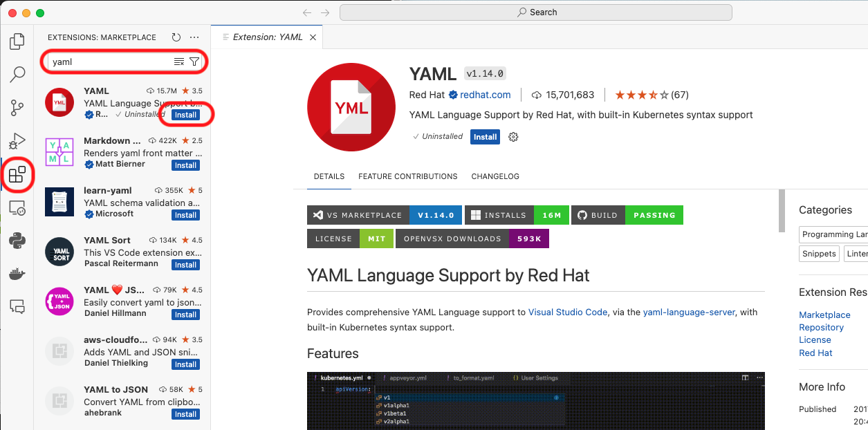This screenshot has width=868, height=430.
Task: Go forward with navigation arrow
Action: click(325, 12)
